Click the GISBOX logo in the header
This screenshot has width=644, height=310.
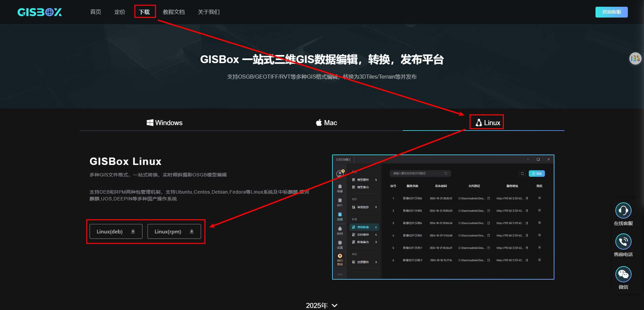coord(40,12)
